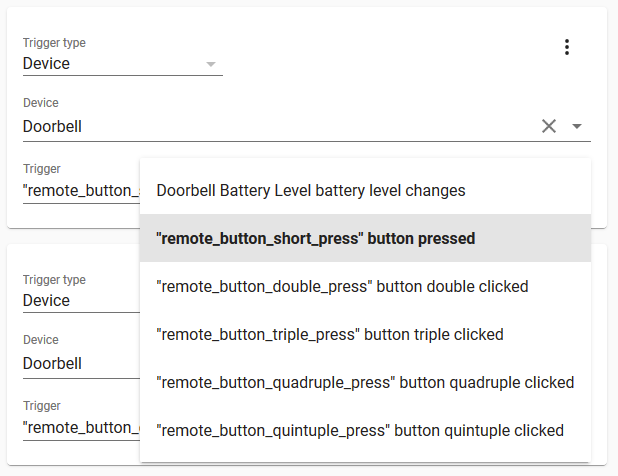Select "remote_button_quintuple_press" button quintuple clicked
The image size is (618, 476).
click(365, 430)
